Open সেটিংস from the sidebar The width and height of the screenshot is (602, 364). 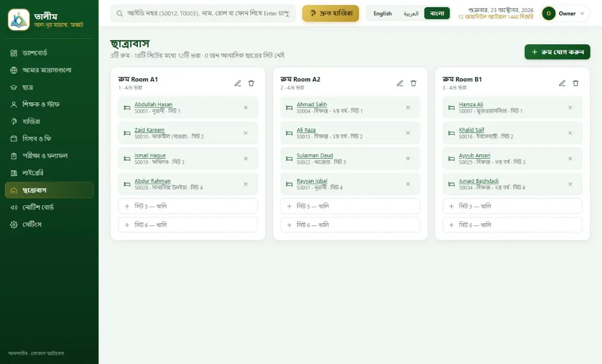point(49,224)
